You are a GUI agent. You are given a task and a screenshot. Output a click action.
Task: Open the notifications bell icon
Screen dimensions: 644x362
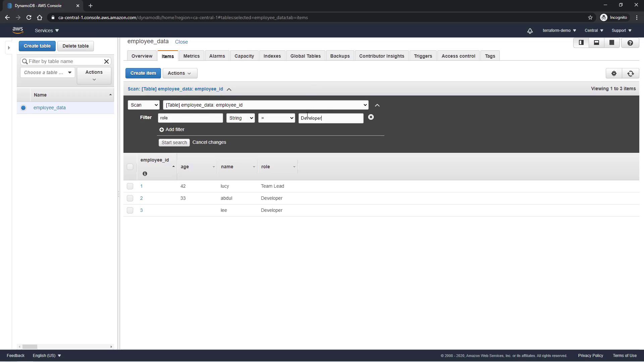530,31
